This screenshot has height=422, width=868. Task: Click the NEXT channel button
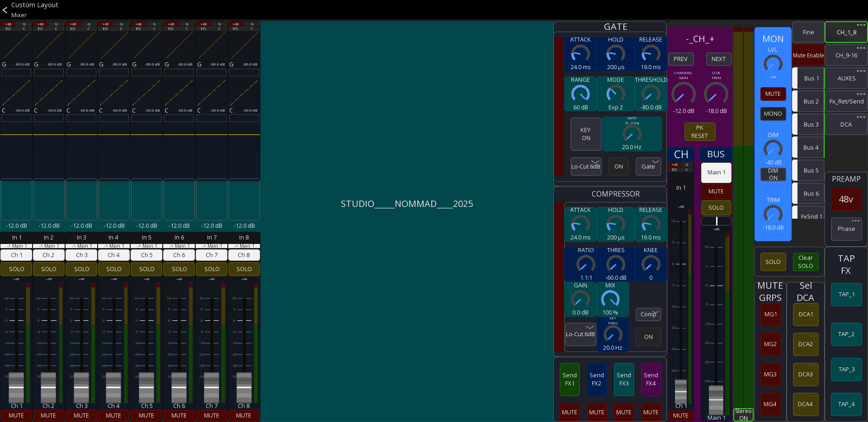[x=718, y=59]
